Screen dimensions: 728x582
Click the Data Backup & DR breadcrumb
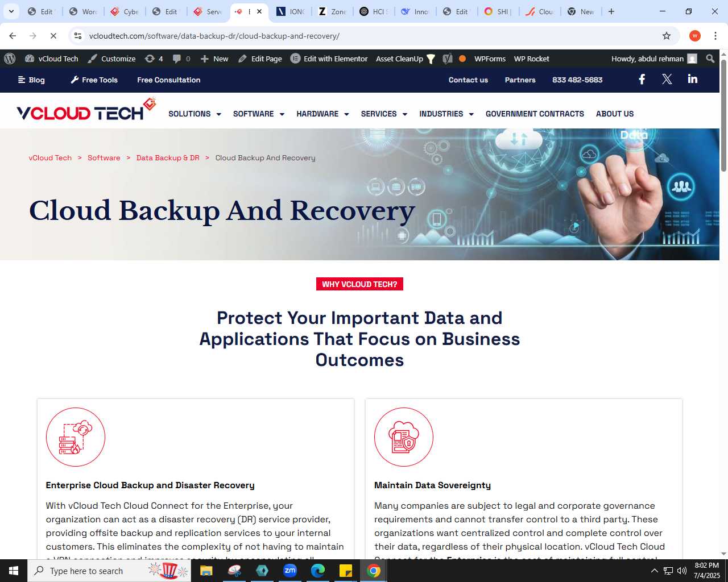(168, 158)
